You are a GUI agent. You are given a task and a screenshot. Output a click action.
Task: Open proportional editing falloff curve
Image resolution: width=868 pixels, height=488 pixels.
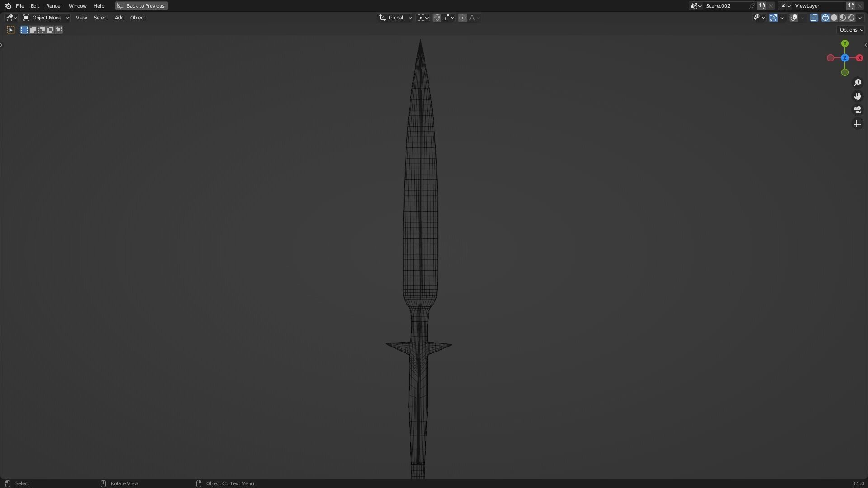[474, 18]
